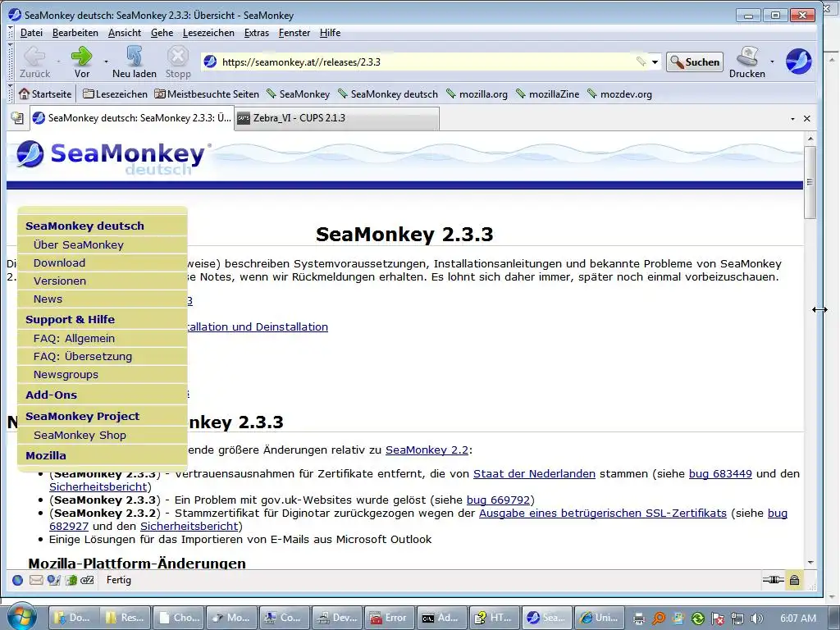Open the Ansicht menu

pos(125,33)
